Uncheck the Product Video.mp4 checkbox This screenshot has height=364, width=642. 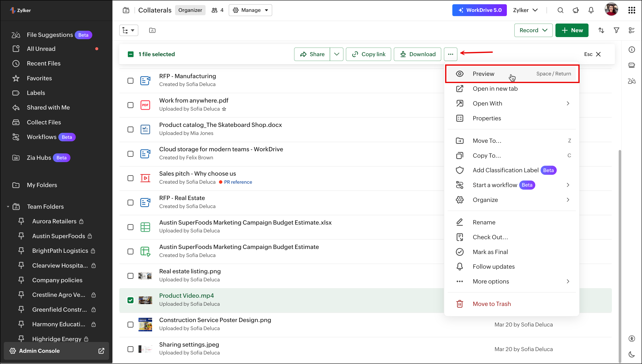(x=130, y=300)
